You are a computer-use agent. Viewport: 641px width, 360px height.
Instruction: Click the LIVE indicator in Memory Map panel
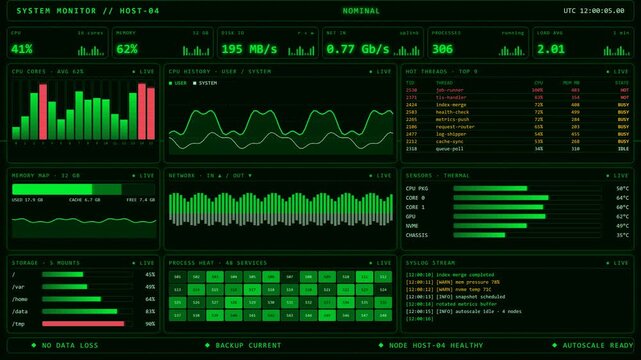[143, 176]
